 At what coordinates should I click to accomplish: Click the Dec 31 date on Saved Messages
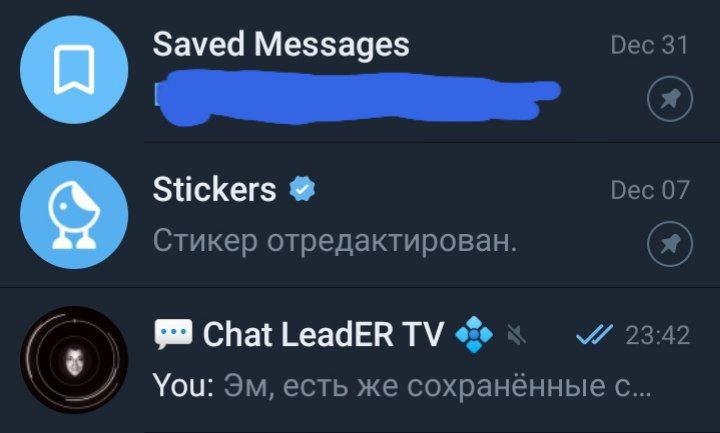point(649,45)
